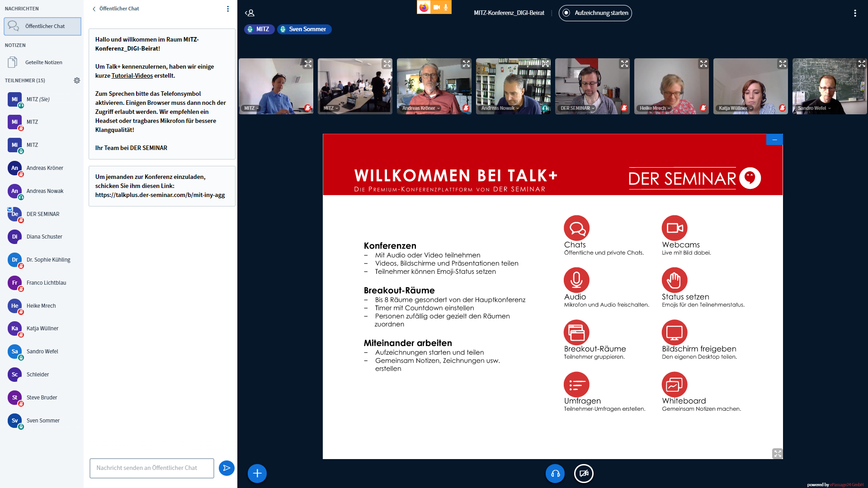
Task: Expand Sandro Wefel webcam to fullscreen
Action: click(862, 64)
